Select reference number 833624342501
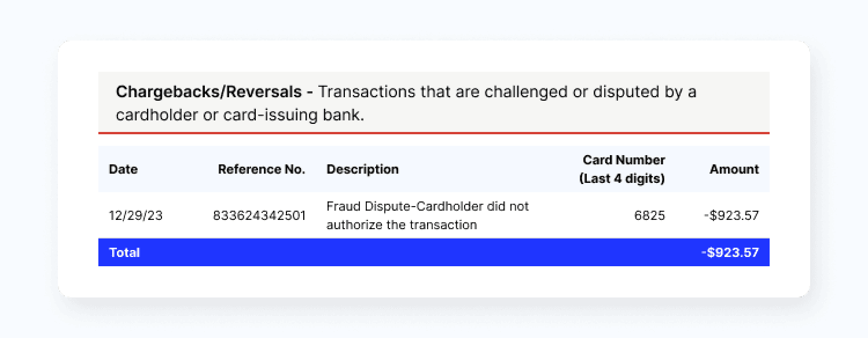 click(x=259, y=216)
